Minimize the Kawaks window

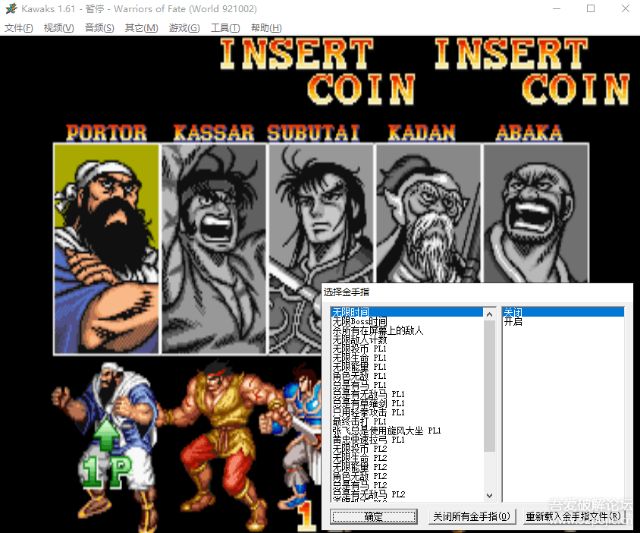pos(557,9)
